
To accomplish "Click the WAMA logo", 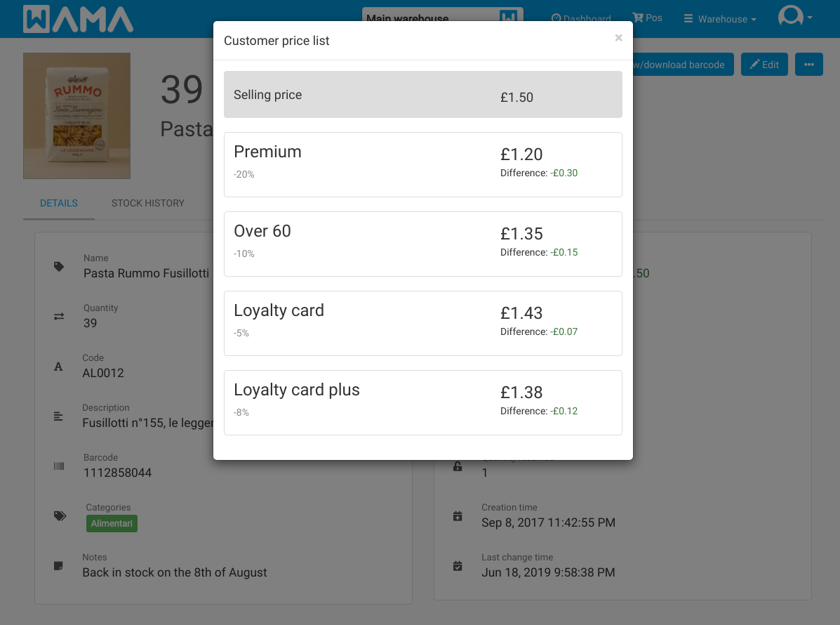I will pyautogui.click(x=78, y=19).
